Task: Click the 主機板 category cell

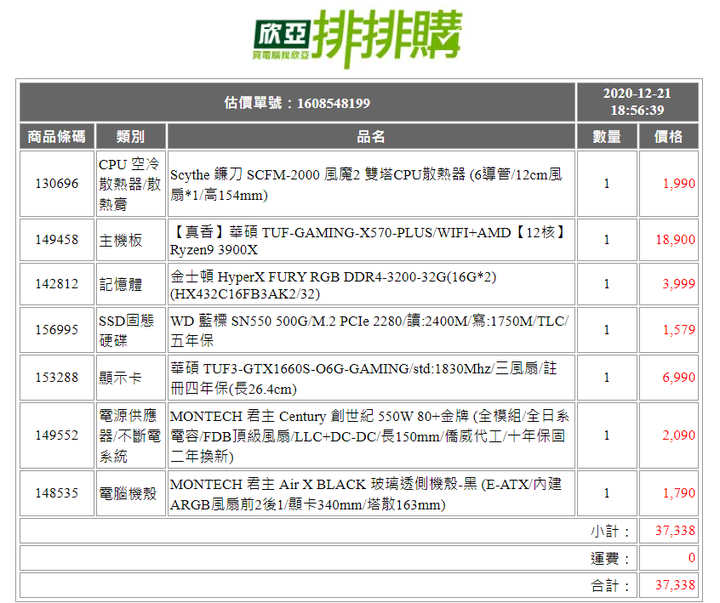Action: 130,240
